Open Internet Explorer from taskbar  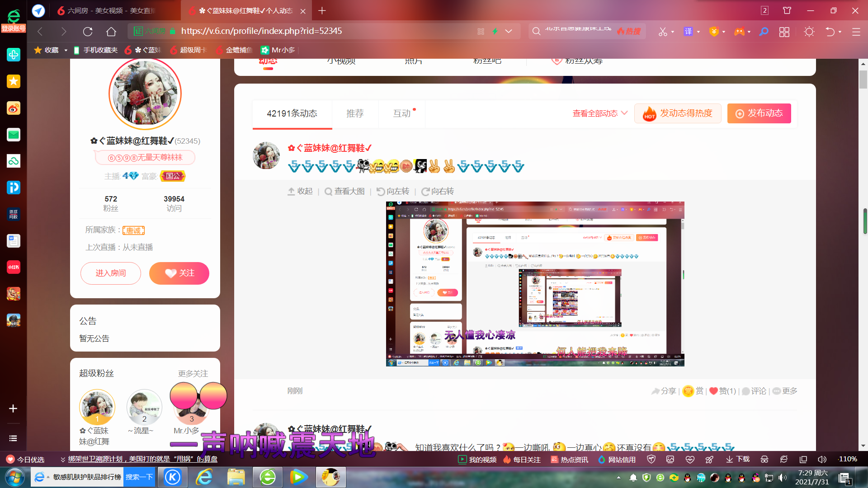204,477
